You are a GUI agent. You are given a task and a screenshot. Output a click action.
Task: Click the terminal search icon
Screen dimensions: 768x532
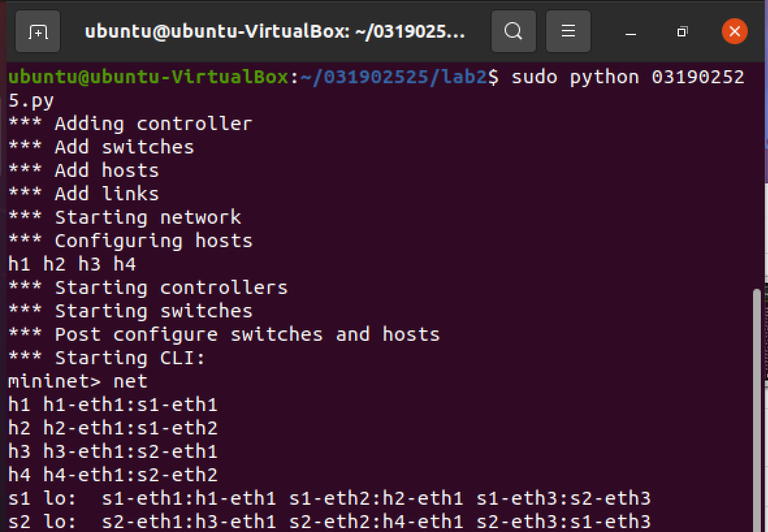pyautogui.click(x=513, y=31)
